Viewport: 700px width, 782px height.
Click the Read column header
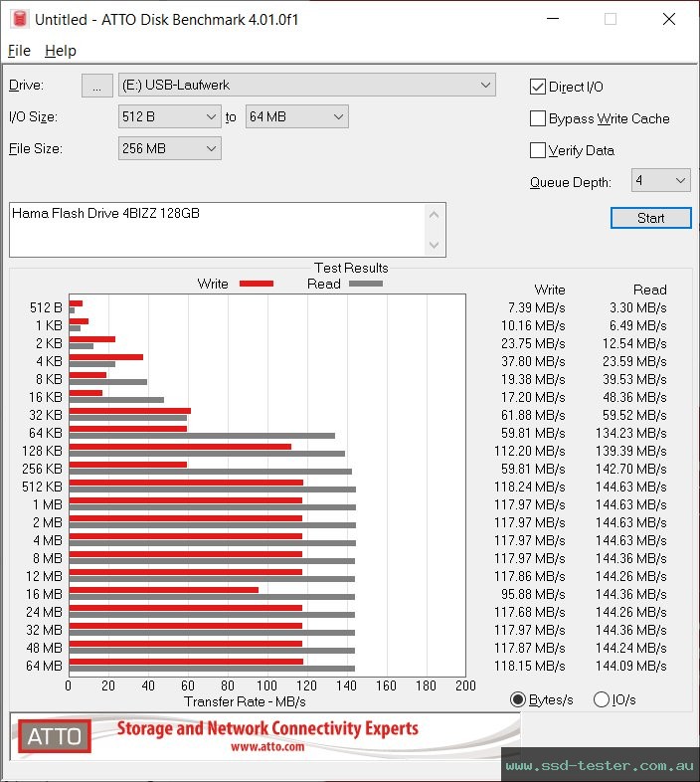(x=650, y=290)
